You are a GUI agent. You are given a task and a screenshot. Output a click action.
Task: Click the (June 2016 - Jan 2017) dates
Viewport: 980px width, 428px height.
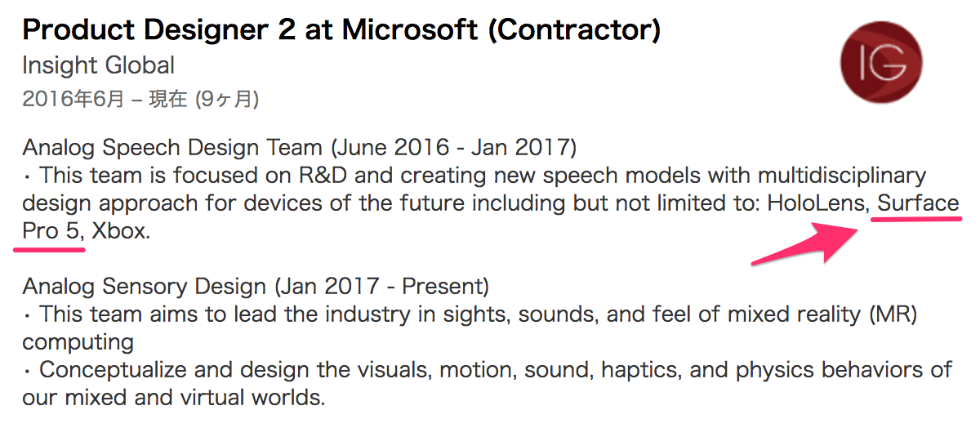[x=454, y=148]
